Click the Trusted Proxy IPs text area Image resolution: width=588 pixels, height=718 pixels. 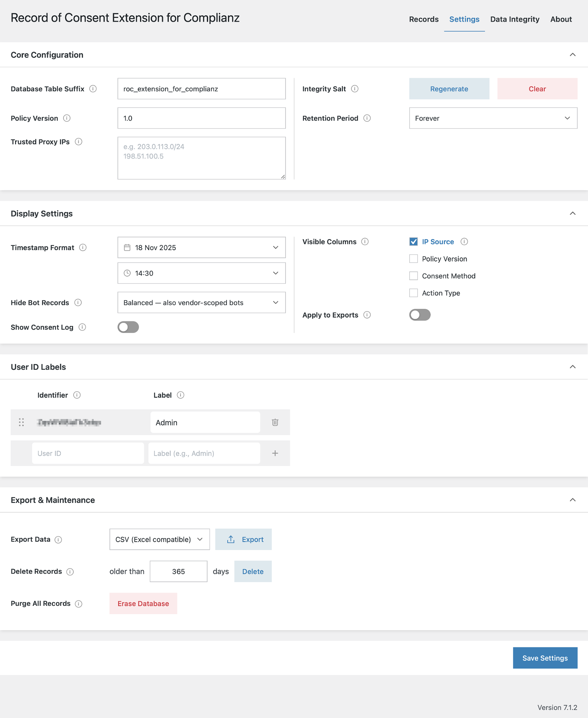(202, 158)
